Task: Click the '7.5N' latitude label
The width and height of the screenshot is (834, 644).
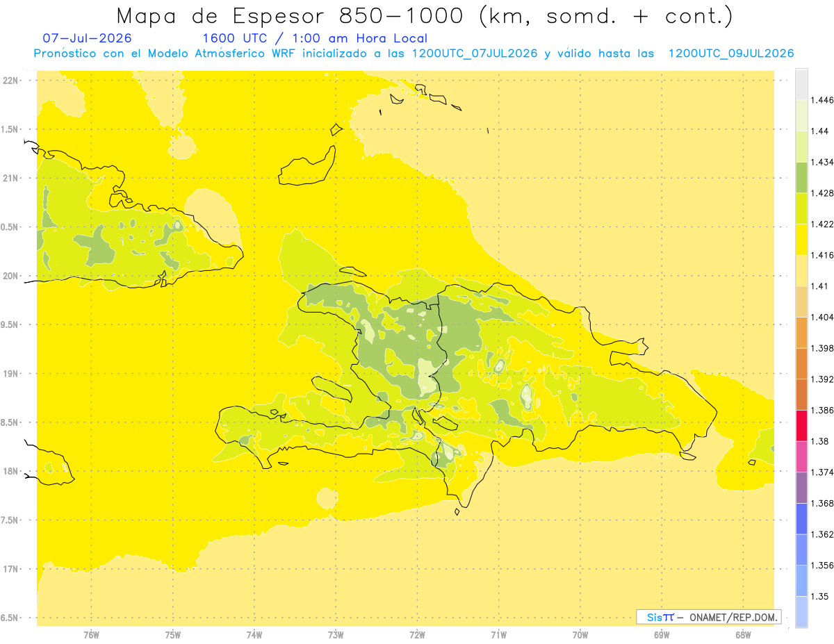Action: 10,520
